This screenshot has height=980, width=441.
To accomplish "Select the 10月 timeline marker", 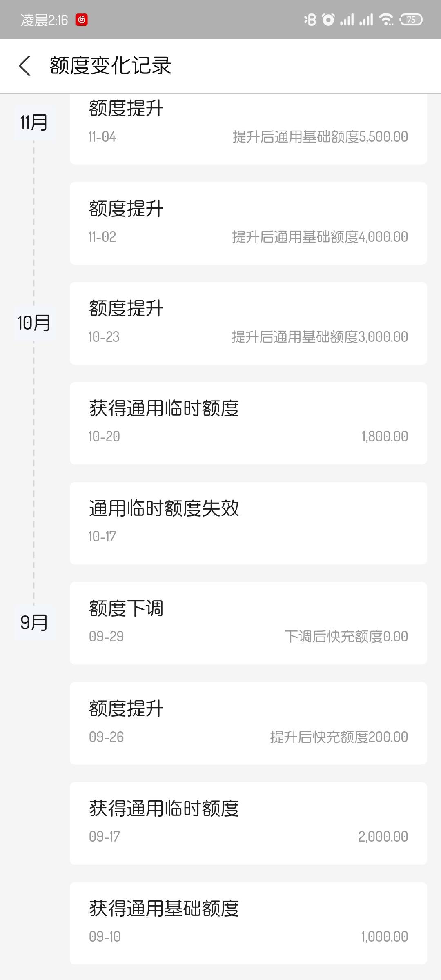I will pos(34,323).
